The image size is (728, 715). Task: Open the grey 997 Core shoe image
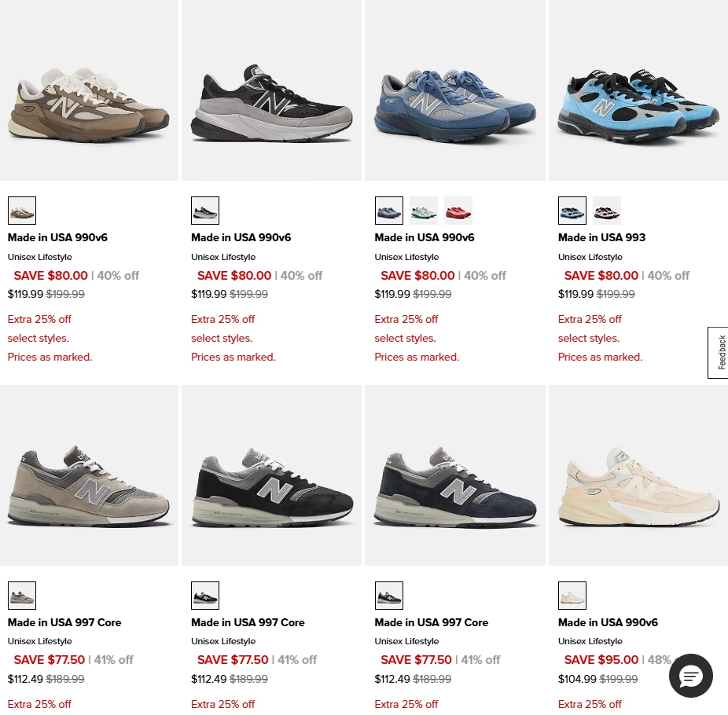(89, 475)
